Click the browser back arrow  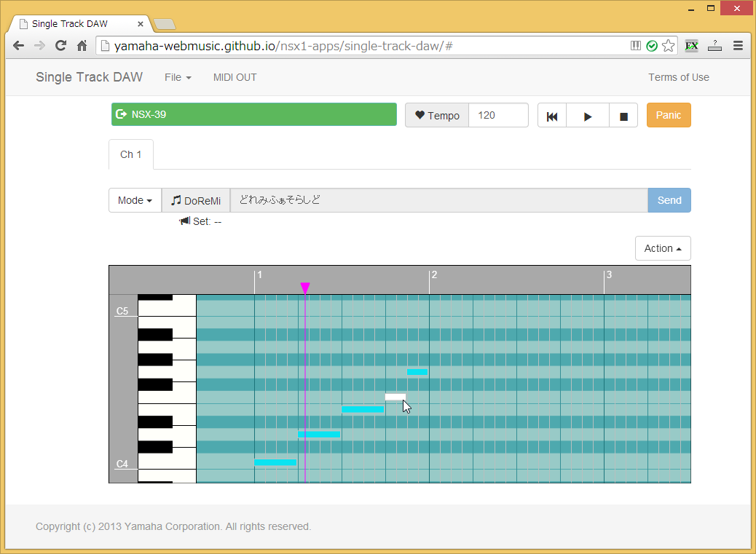click(18, 47)
